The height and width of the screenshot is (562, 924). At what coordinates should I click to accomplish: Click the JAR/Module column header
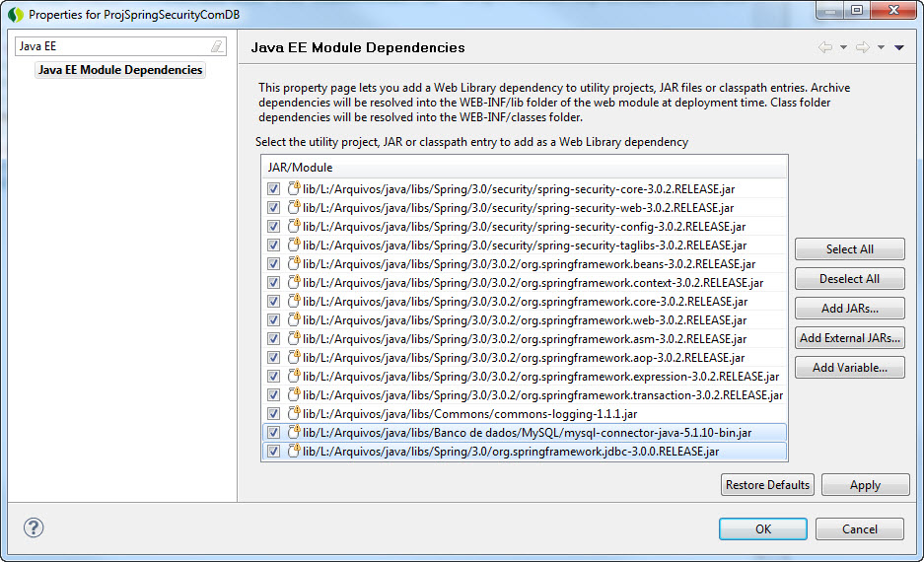(x=525, y=168)
